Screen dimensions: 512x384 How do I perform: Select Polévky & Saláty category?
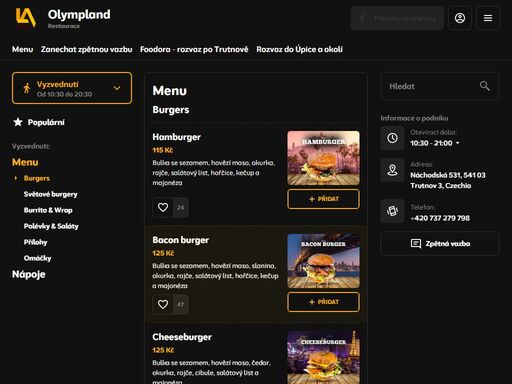pyautogui.click(x=51, y=226)
